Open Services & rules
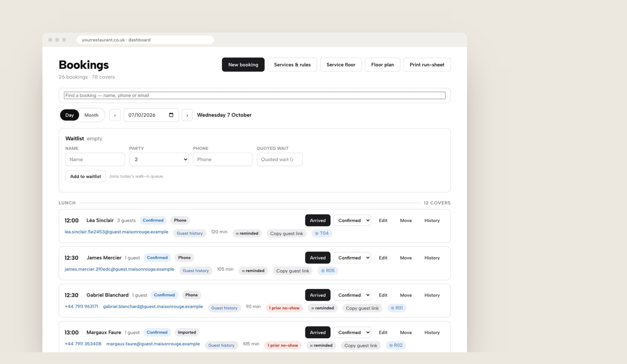627x364 pixels. click(292, 65)
